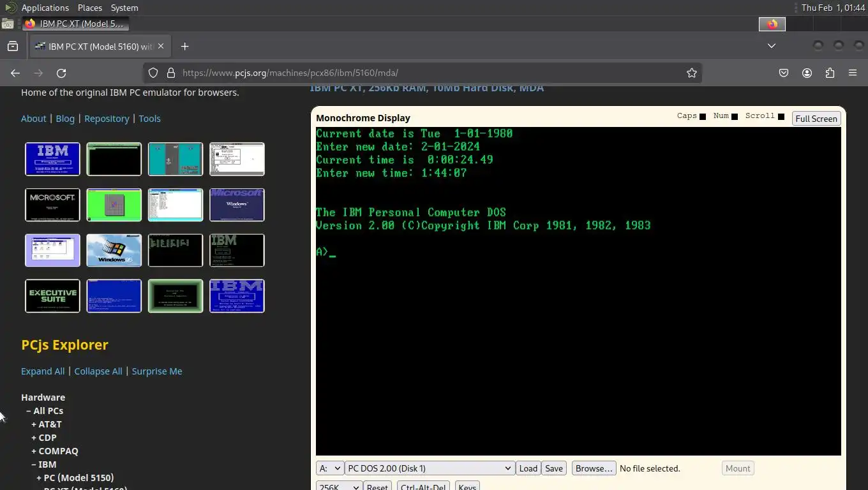Open the Places menu
The image size is (868, 490).
click(90, 8)
